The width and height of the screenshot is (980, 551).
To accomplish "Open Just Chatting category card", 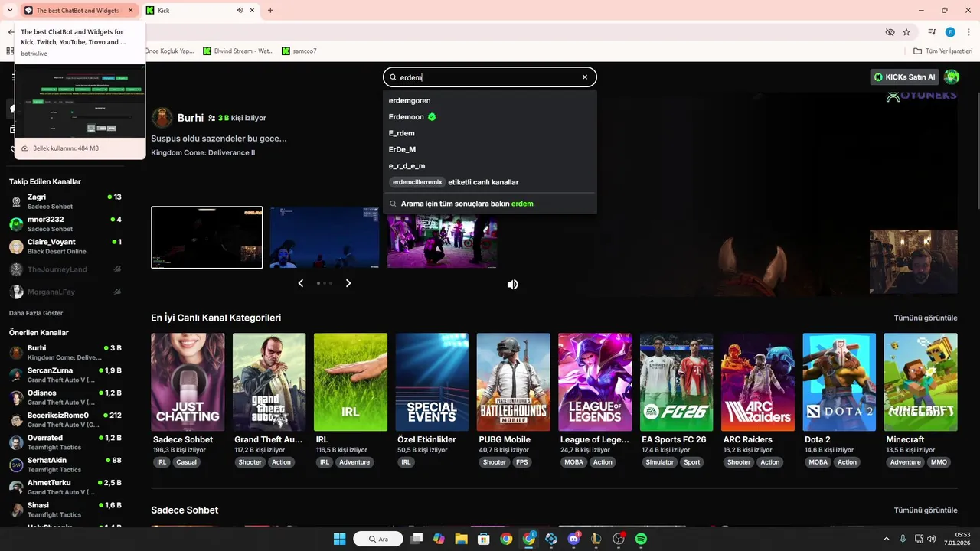I will 188,382.
